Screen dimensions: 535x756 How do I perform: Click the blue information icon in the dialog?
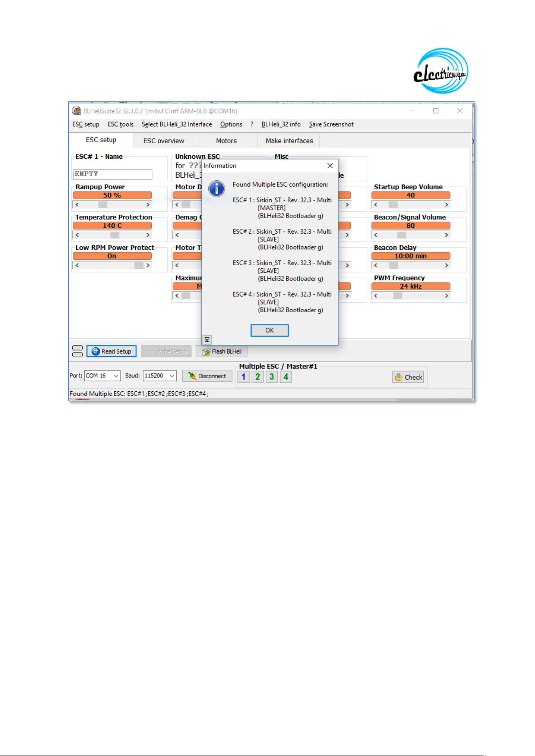point(217,188)
